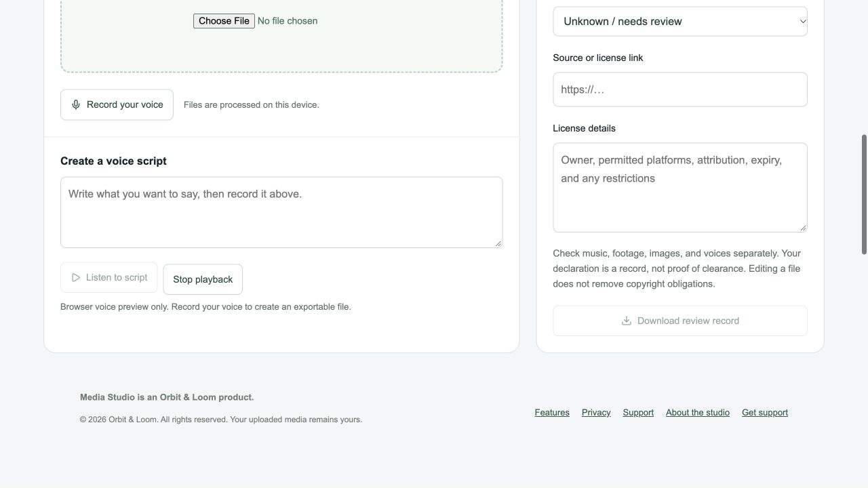Click into the voice script text area

click(281, 213)
